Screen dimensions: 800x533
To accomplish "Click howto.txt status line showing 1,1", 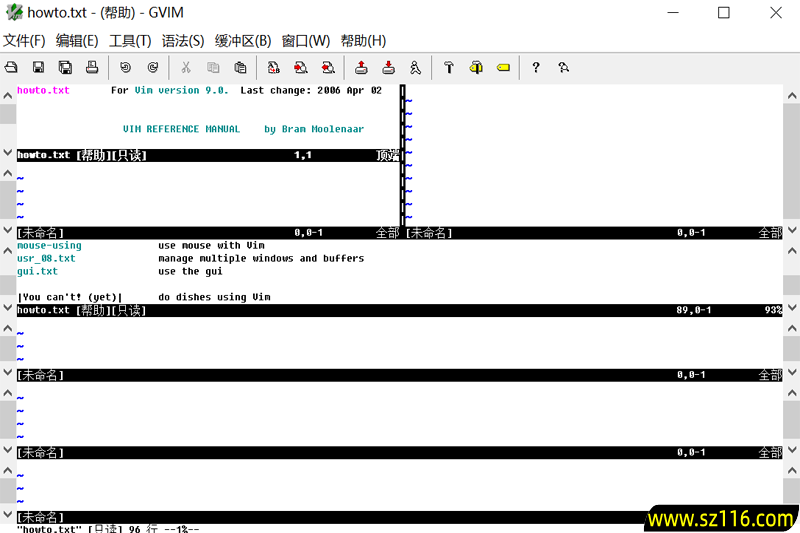I will click(208, 155).
